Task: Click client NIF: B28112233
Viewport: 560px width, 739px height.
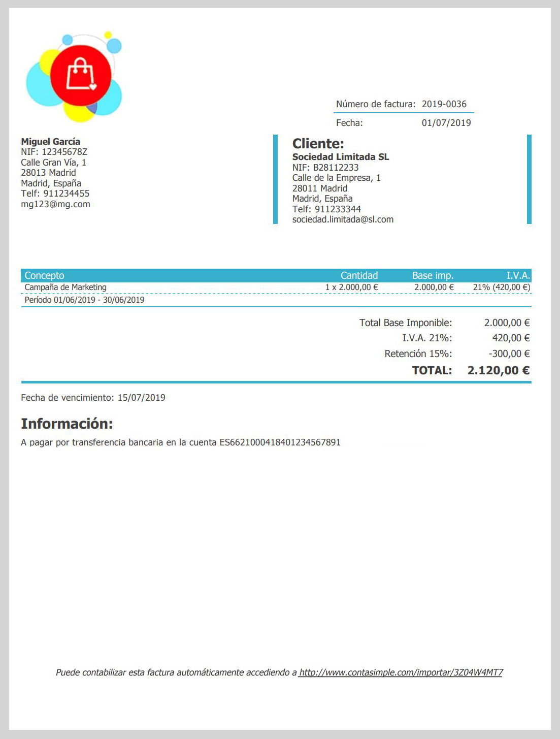Action: point(325,168)
